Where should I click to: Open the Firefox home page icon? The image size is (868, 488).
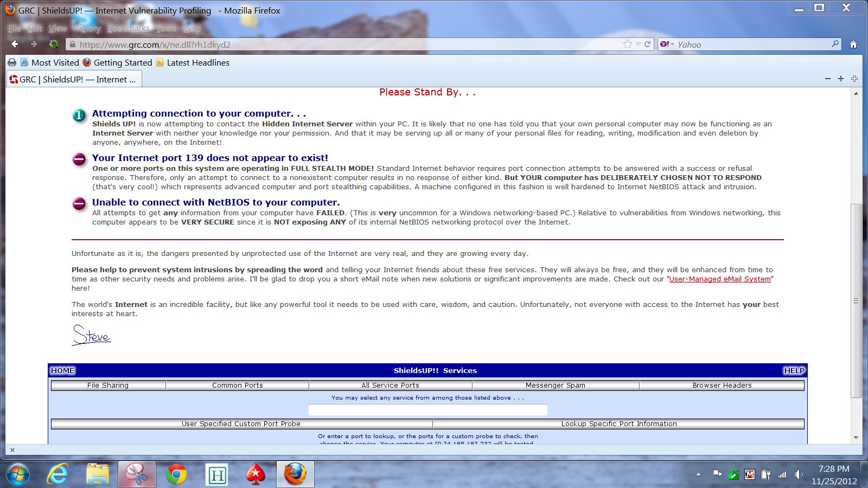[x=853, y=44]
